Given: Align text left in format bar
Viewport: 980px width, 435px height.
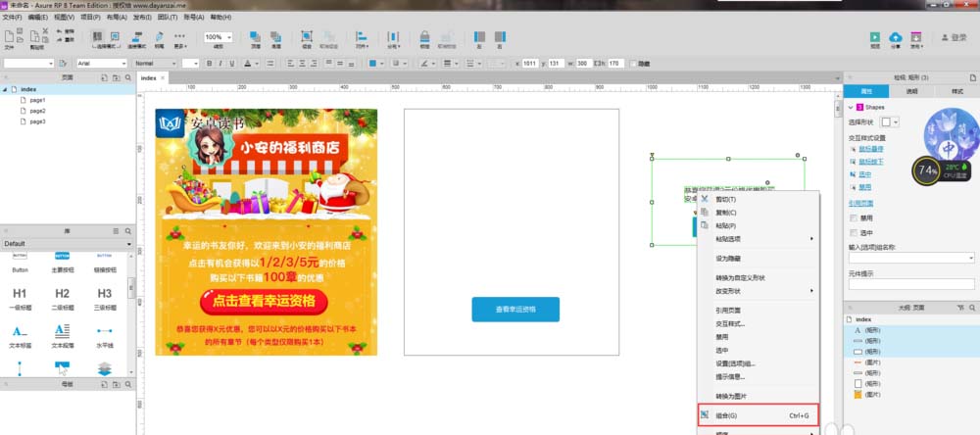Looking at the screenshot, I should [291, 63].
